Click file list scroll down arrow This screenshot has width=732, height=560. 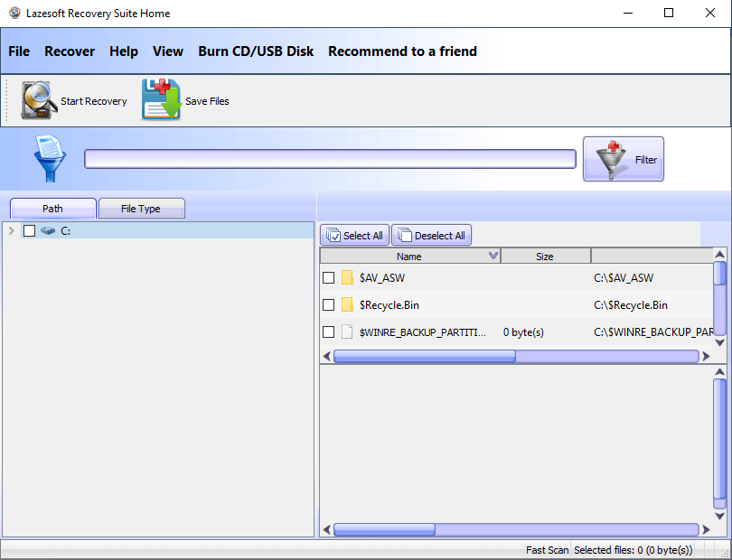tap(719, 342)
